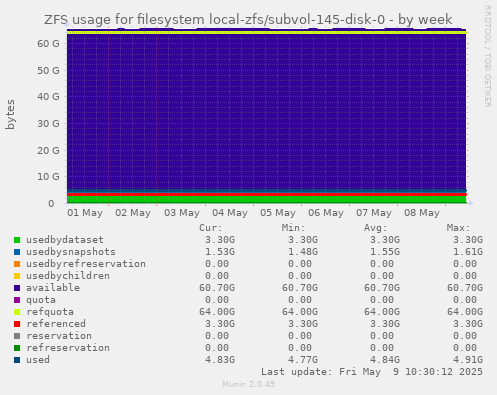The width and height of the screenshot is (497, 395).
Task: Select the usedbydataset legend label
Action: pos(65,240)
